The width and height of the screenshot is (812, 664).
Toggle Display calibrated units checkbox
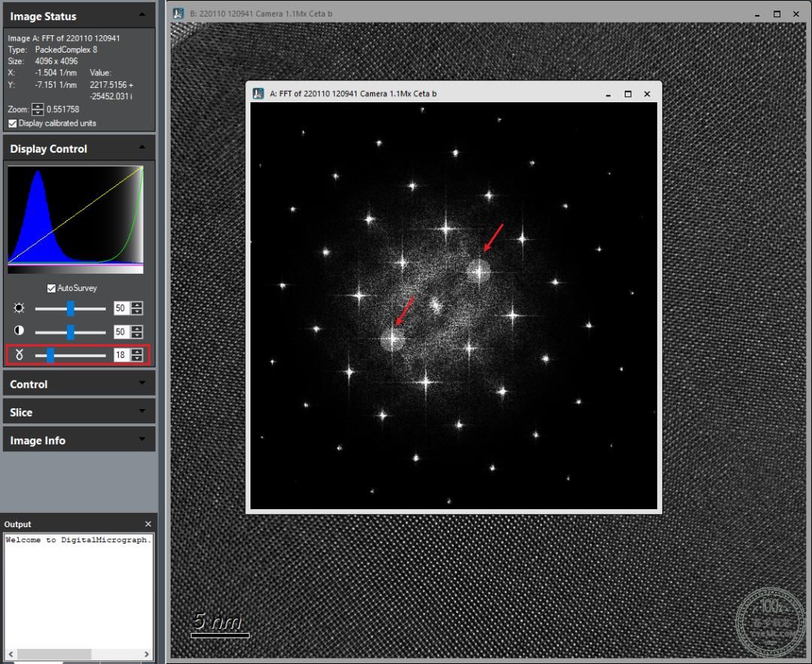tap(13, 123)
